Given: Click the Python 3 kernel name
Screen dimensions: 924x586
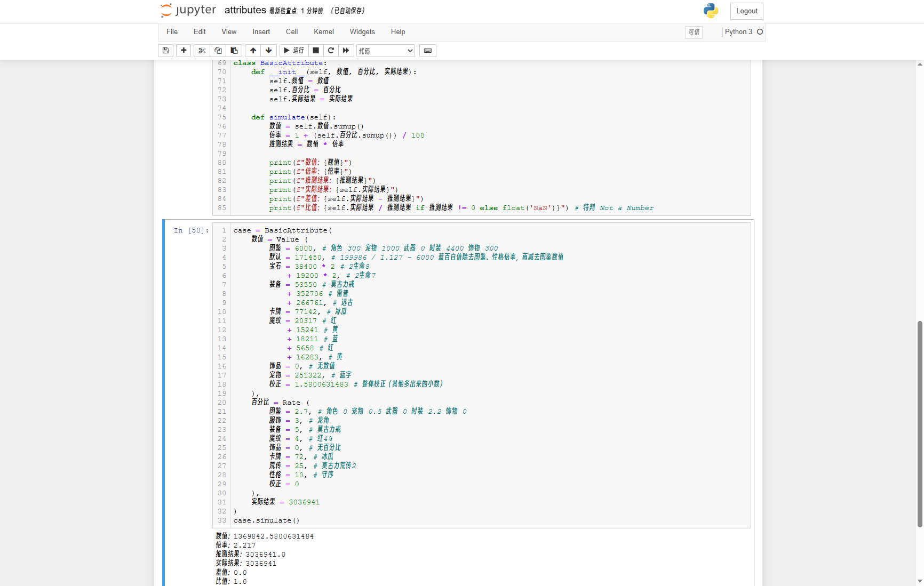Looking at the screenshot, I should [738, 32].
